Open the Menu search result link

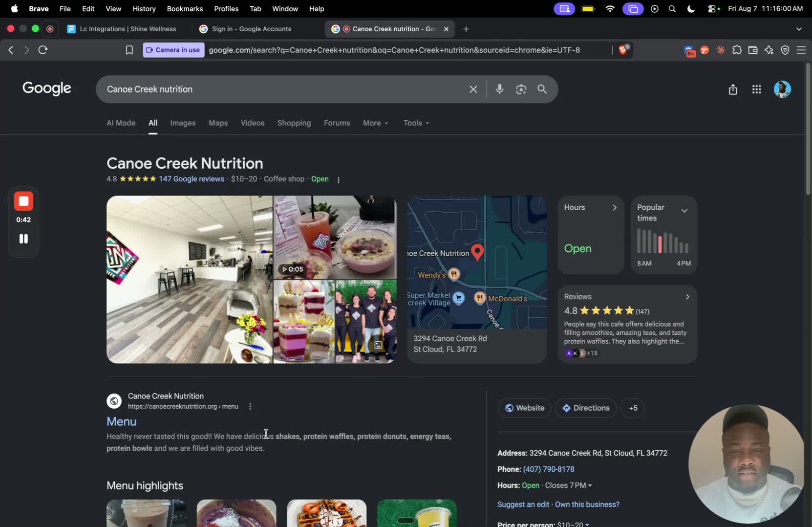(x=122, y=421)
